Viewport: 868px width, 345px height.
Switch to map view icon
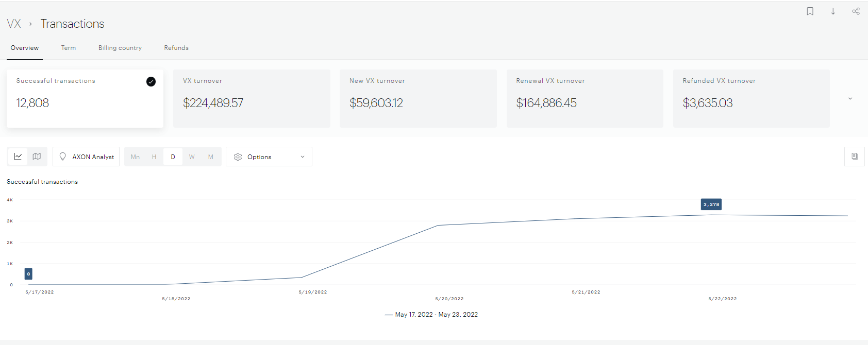(x=37, y=157)
